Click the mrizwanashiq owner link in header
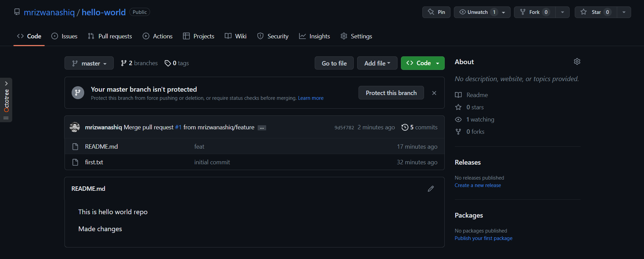 click(x=49, y=12)
